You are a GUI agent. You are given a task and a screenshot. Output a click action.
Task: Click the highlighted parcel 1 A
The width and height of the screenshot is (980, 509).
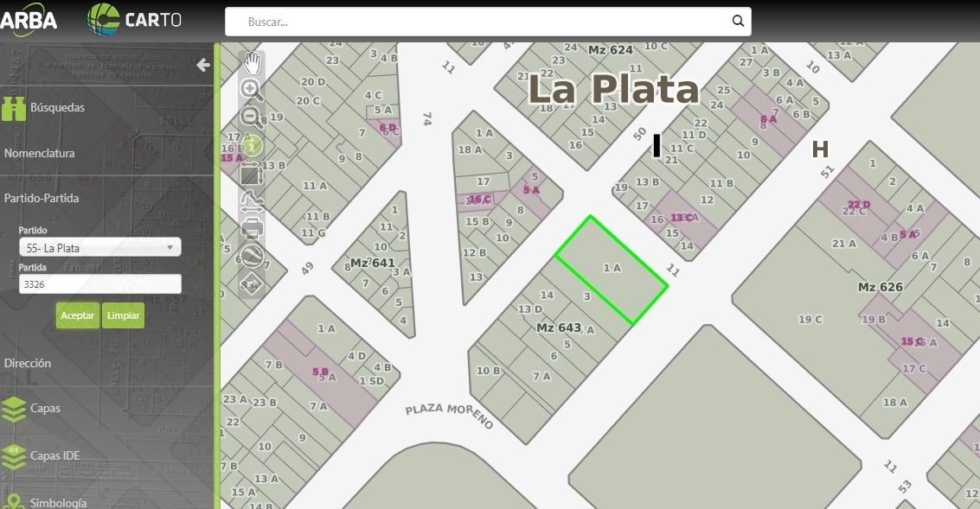click(x=612, y=269)
